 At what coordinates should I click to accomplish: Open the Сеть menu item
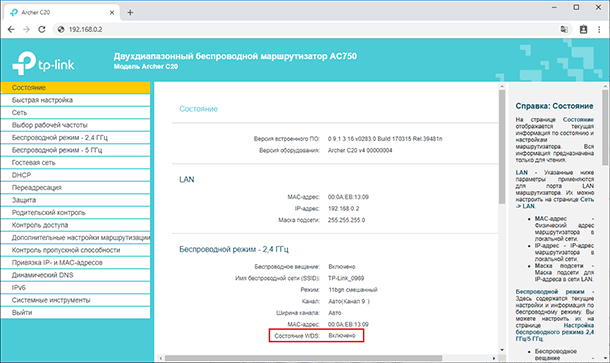(x=75, y=112)
